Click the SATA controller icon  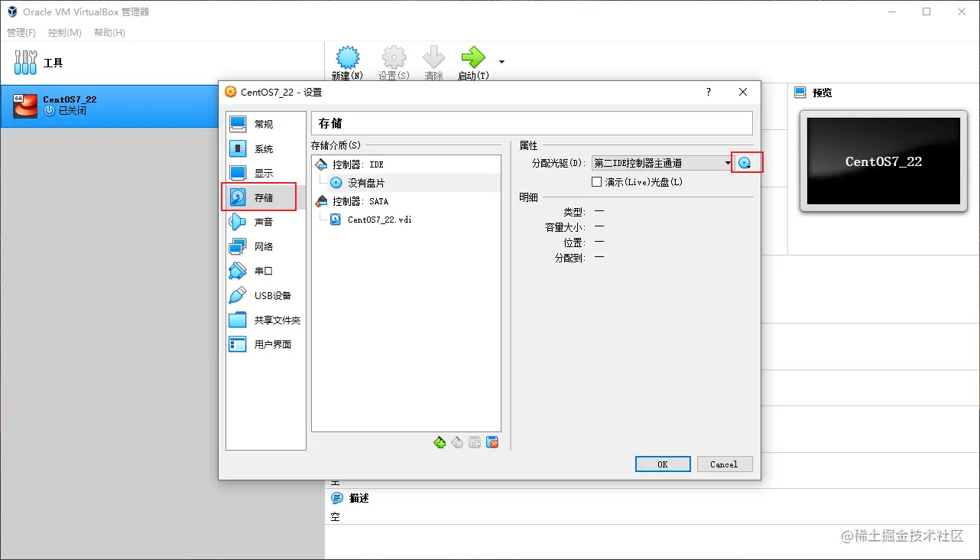321,201
